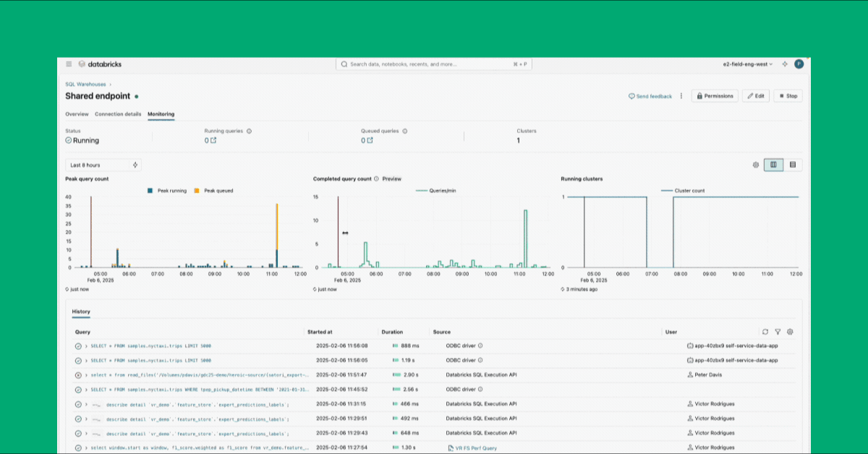
Task: Open the user profile avatar
Action: 799,64
